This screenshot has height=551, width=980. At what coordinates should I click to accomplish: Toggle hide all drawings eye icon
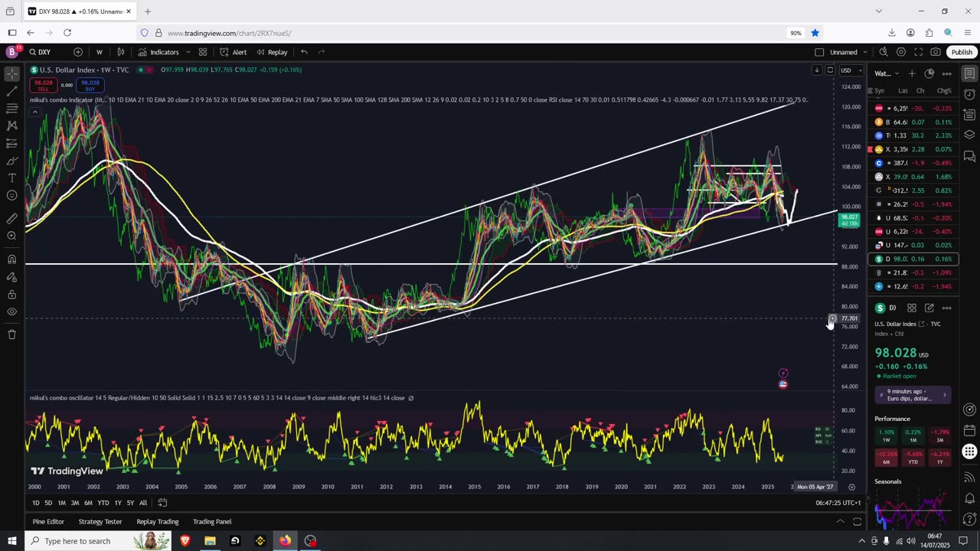pos(11,311)
